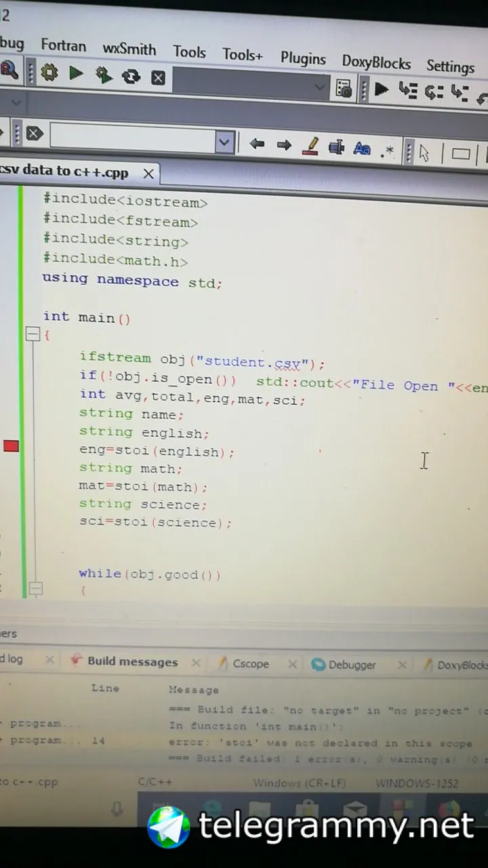Click the ifstream obj("student.csv") line
Viewport: 488px width, 868px height.
(203, 360)
